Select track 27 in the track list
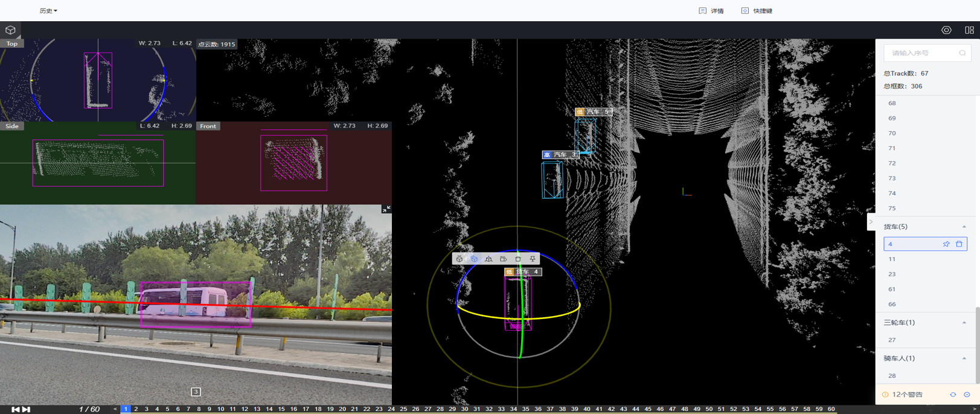980x414 pixels. 892,340
